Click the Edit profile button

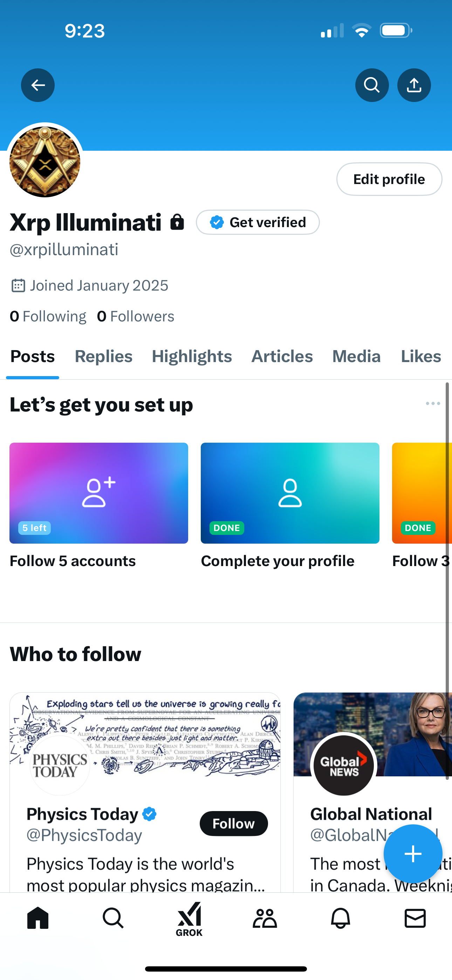coord(389,179)
